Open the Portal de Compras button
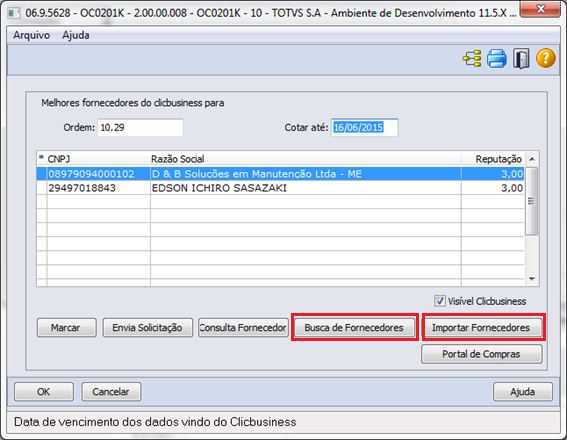The image size is (567, 440). point(482,354)
